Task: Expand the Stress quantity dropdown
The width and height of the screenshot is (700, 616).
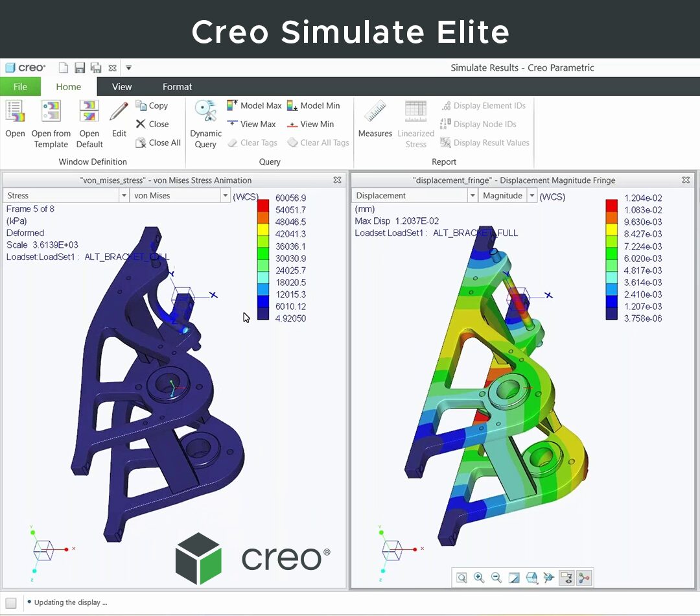Action: pos(124,196)
